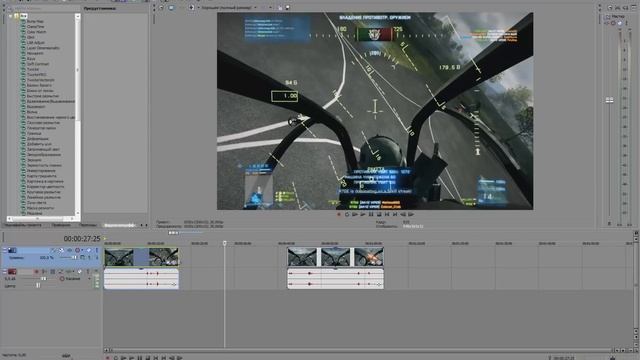Step to next frame in preview transport

(411, 214)
